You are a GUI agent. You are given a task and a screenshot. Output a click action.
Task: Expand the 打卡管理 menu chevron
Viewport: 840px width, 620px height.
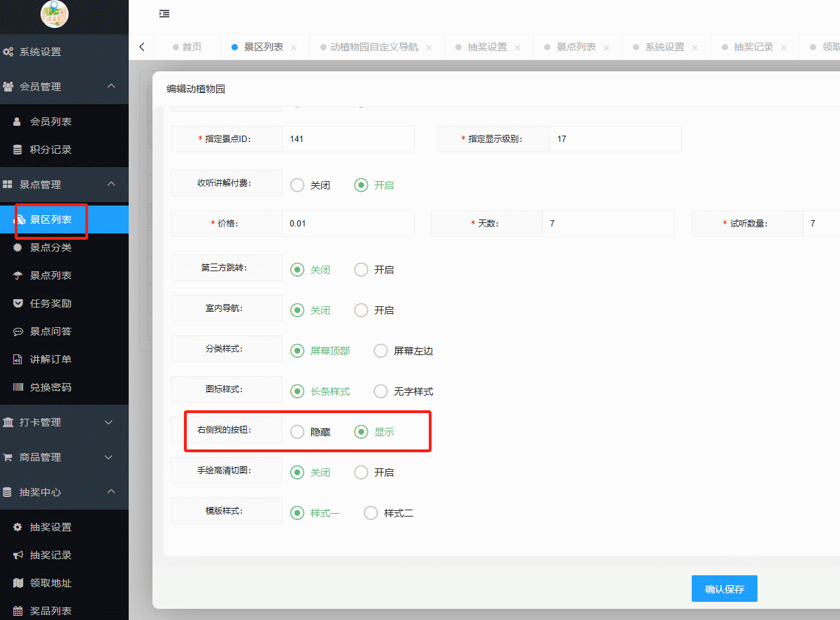108,422
